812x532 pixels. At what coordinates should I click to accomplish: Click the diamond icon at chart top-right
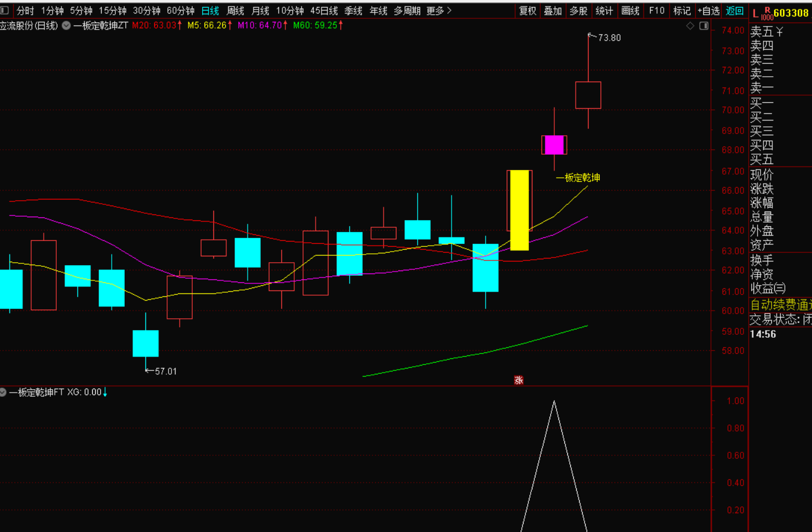coord(690,26)
